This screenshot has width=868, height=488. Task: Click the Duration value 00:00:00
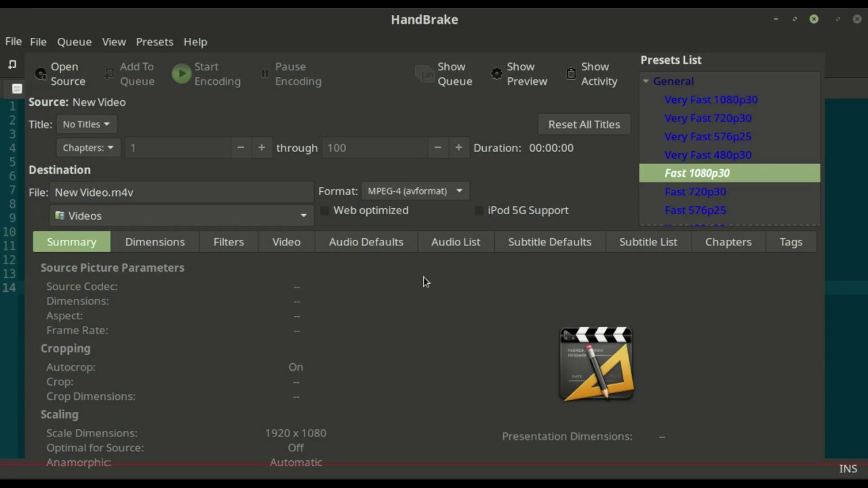tap(551, 148)
